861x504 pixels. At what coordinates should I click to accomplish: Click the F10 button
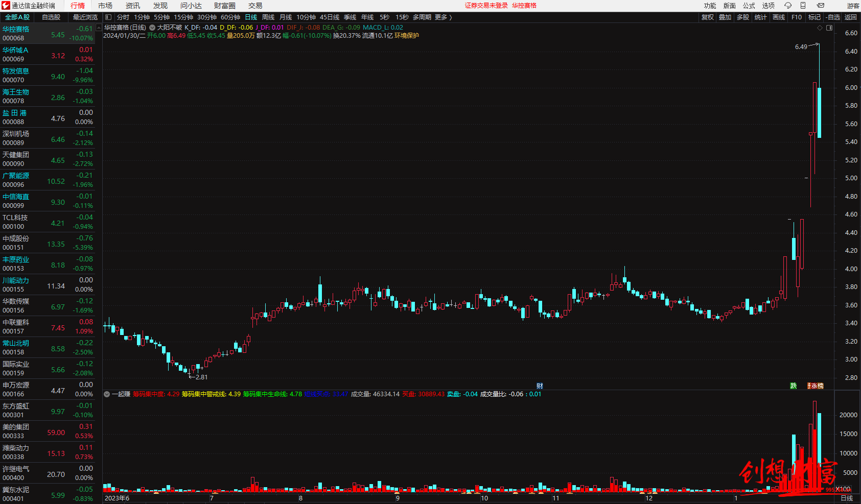pos(797,17)
